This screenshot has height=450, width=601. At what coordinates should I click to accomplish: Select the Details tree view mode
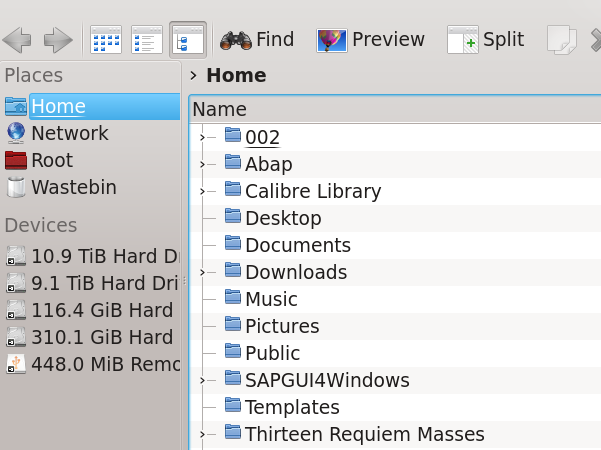(x=187, y=40)
